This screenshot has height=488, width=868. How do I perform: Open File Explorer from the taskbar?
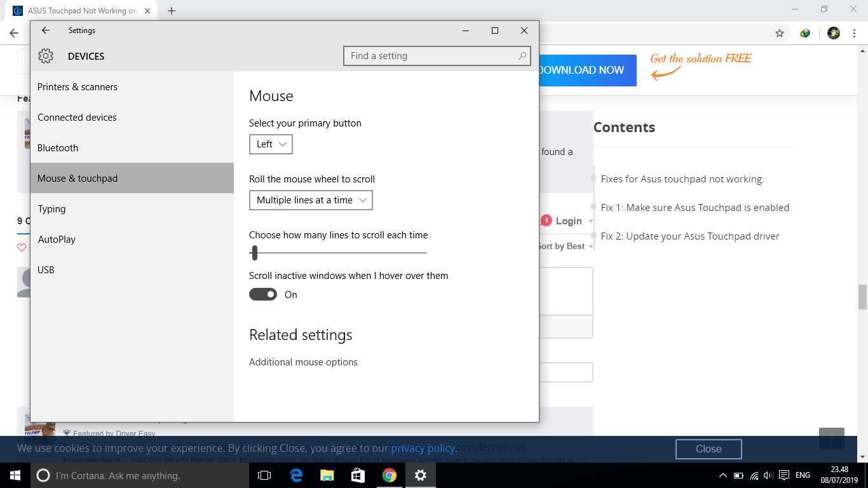pyautogui.click(x=327, y=475)
